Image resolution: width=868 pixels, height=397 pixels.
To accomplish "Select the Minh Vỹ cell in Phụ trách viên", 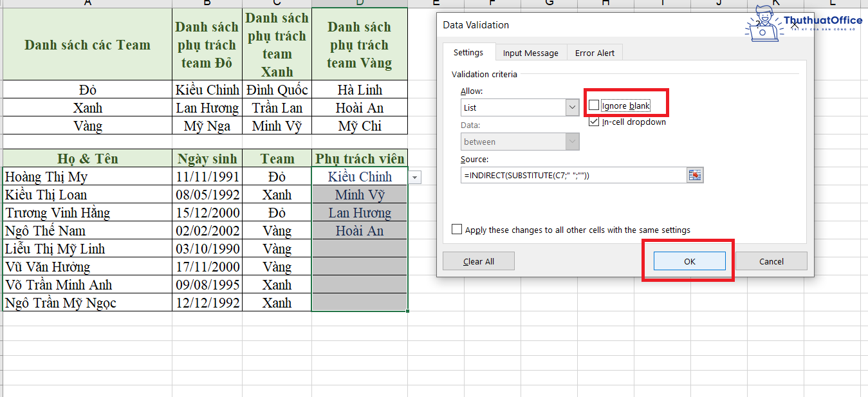I will point(359,194).
